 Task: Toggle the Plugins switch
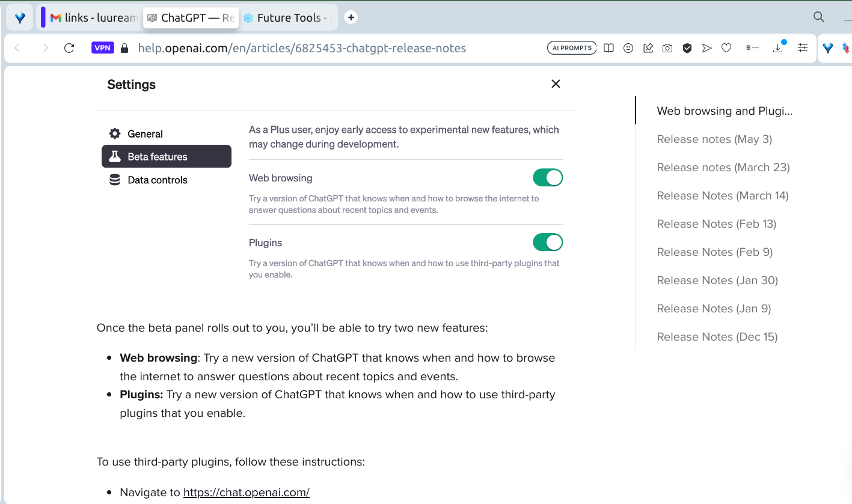(547, 243)
